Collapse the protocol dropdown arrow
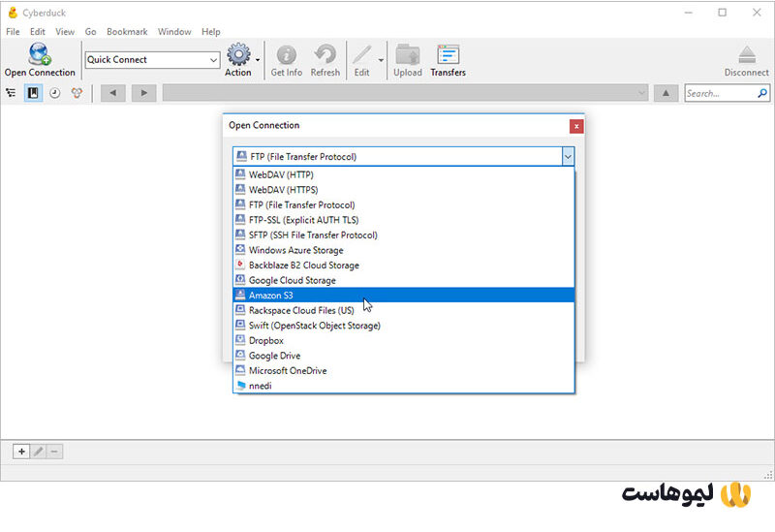The width and height of the screenshot is (775, 532). pos(568,157)
